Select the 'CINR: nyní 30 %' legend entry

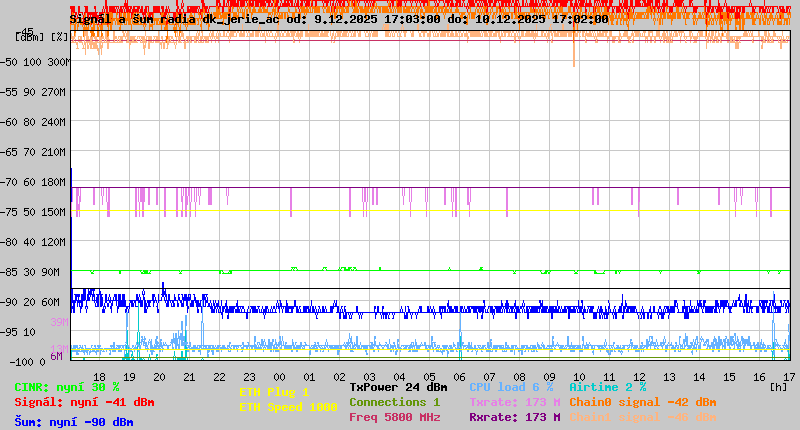click(66, 387)
